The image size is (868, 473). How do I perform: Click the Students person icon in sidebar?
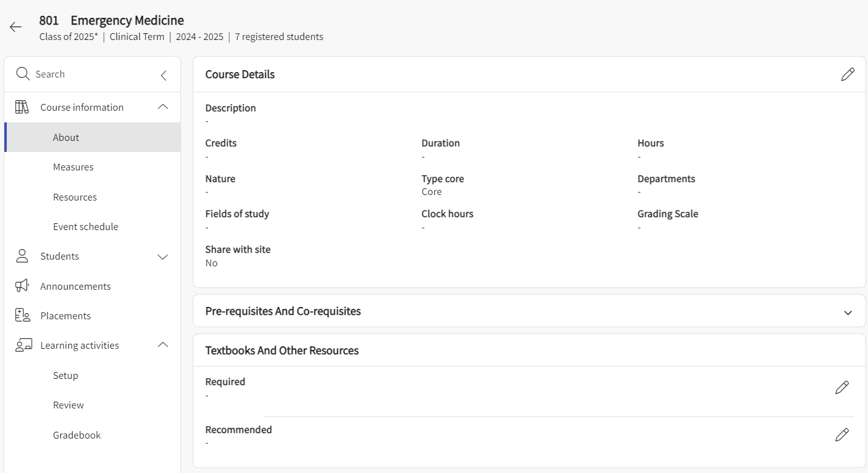22,256
